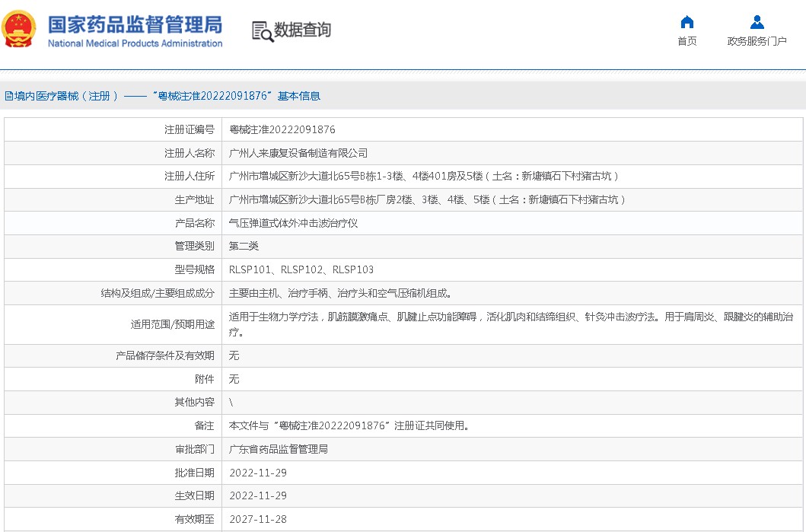Click National Medical Products Administration English subtitle
This screenshot has height=532, width=806.
click(135, 44)
